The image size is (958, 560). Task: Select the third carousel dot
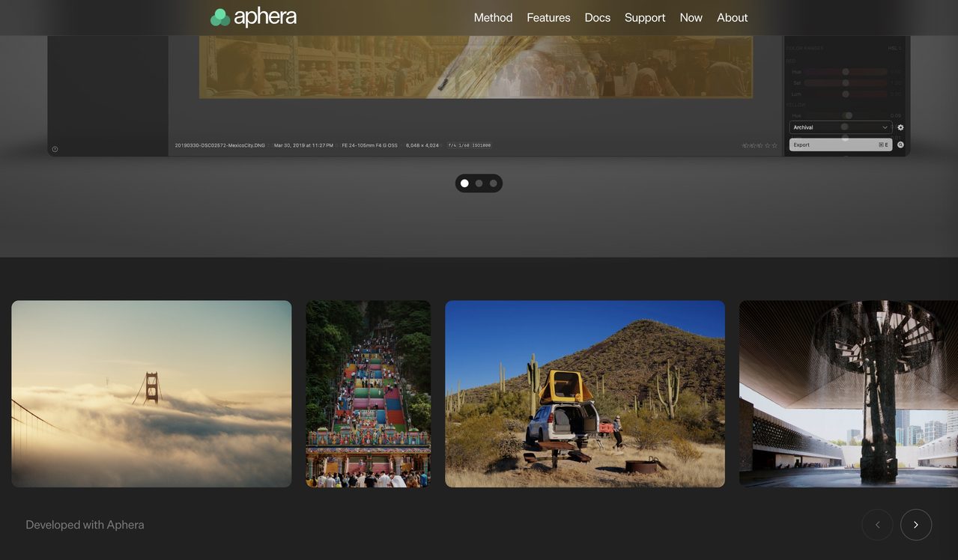tap(493, 183)
